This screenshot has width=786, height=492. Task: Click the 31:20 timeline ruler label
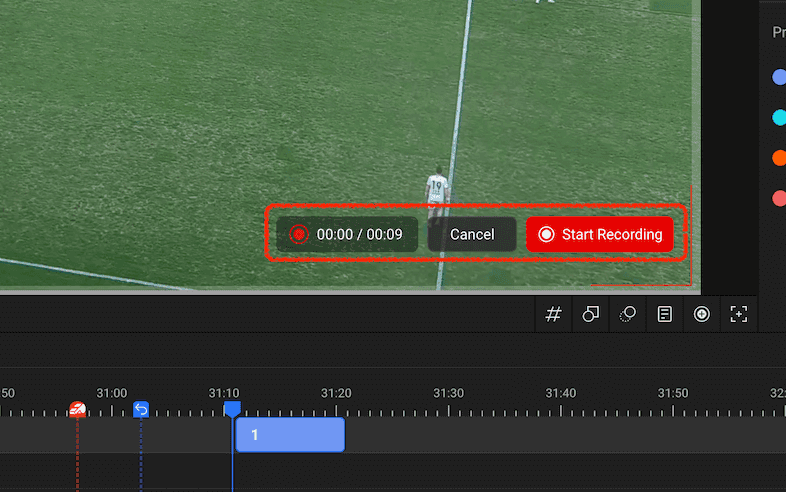[x=336, y=393]
